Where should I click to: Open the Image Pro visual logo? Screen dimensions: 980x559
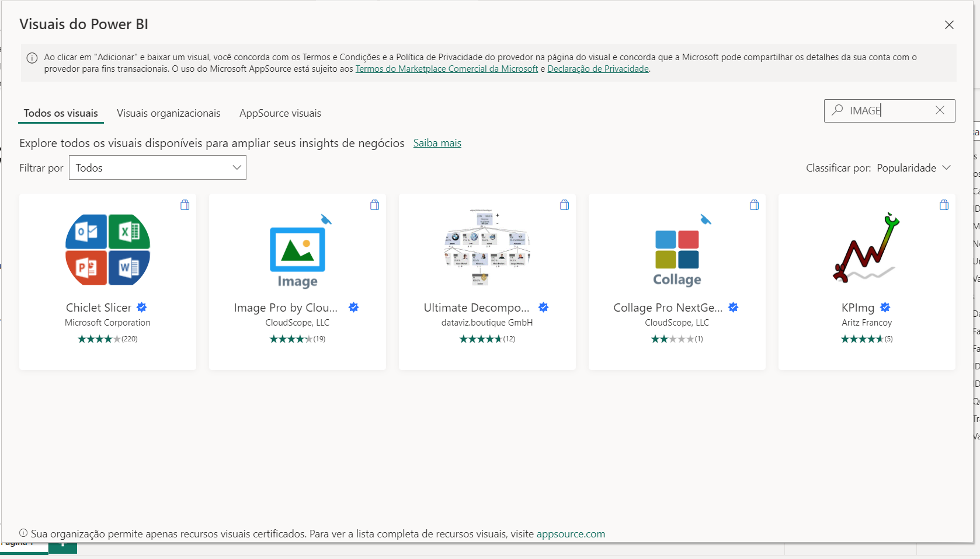[x=297, y=257]
